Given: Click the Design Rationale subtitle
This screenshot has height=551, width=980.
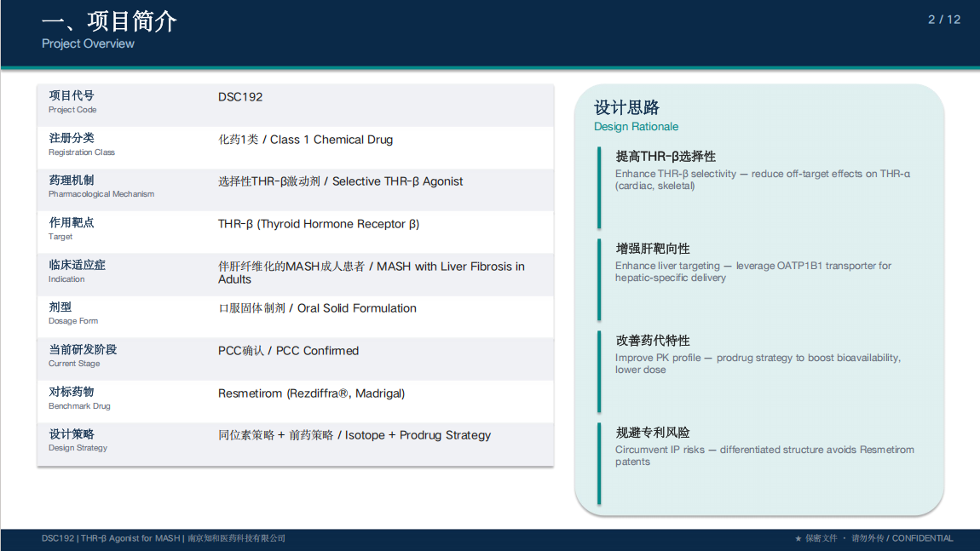Looking at the screenshot, I should [636, 126].
